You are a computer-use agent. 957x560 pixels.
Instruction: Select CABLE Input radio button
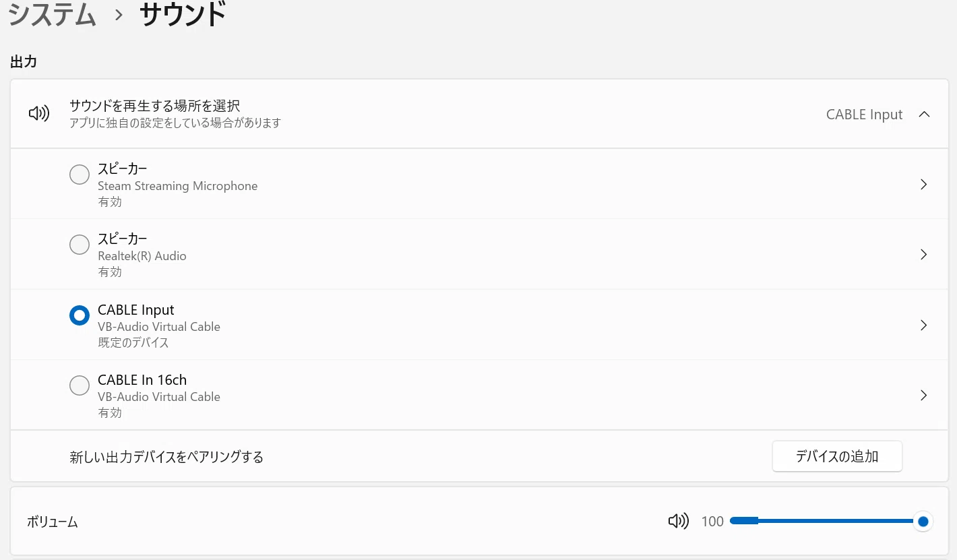click(80, 315)
